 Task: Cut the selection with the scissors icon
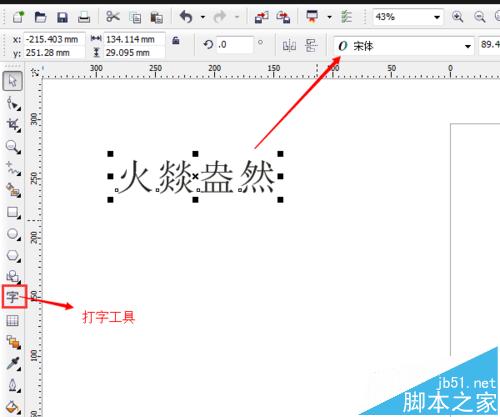pos(113,16)
